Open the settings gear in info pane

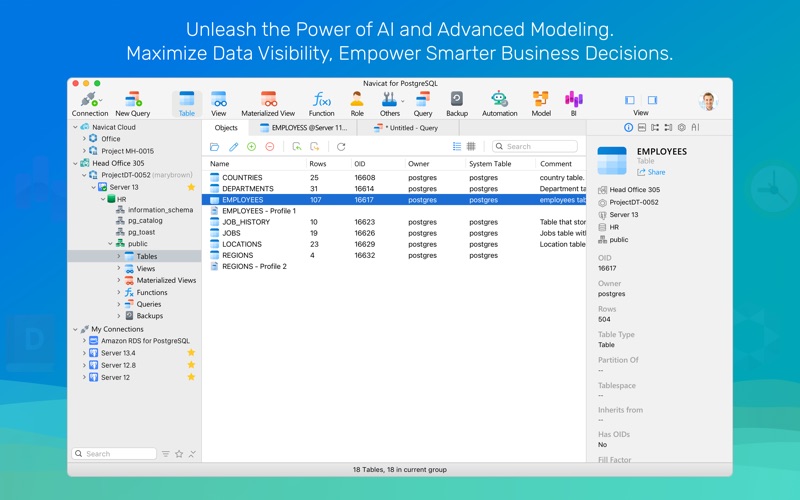[682, 128]
